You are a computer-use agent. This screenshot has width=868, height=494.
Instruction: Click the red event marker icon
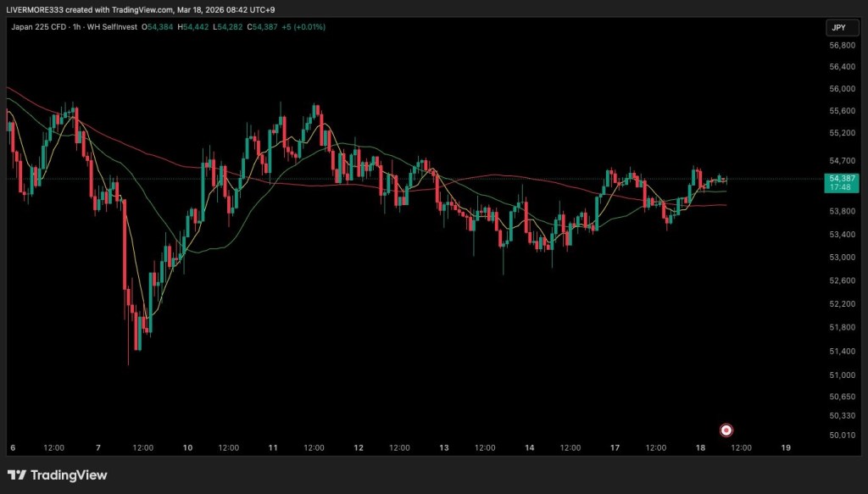726,430
